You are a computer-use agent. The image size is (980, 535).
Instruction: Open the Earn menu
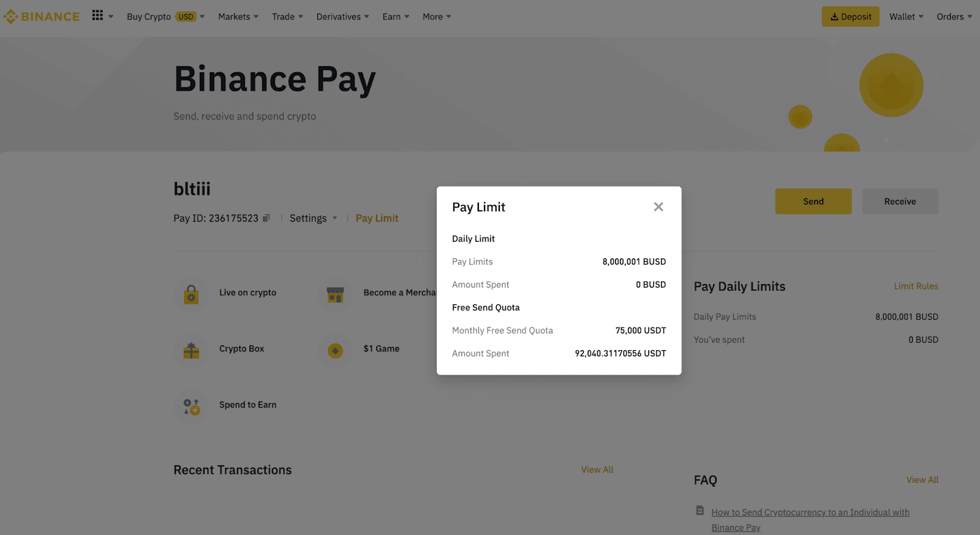click(x=396, y=17)
